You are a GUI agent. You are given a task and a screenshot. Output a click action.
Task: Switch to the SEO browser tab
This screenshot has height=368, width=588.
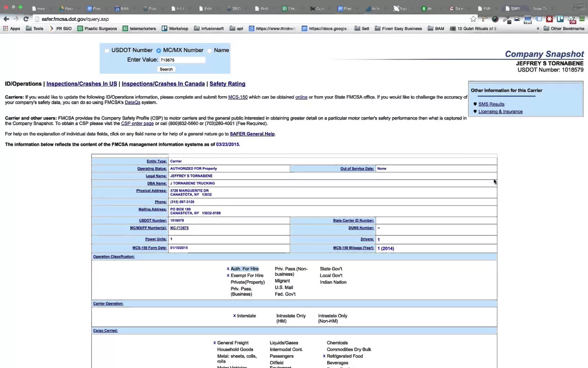click(x=235, y=8)
